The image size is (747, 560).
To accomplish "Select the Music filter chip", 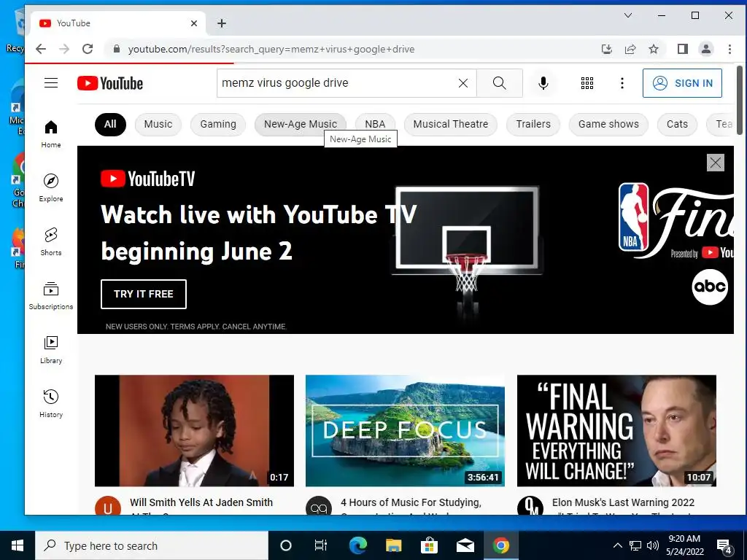I will click(x=158, y=124).
